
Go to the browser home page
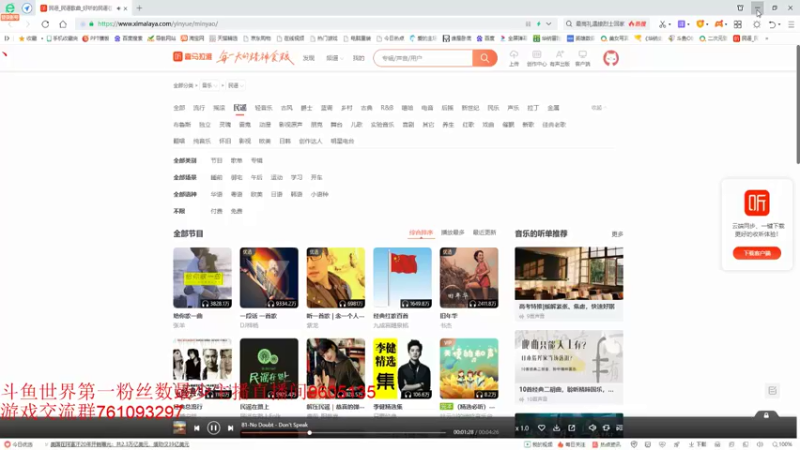(63, 24)
